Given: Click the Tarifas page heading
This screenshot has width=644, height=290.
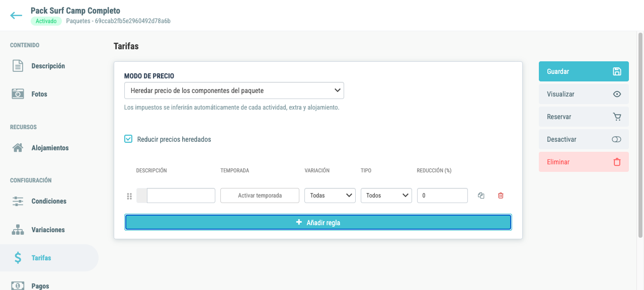Looking at the screenshot, I should point(126,46).
